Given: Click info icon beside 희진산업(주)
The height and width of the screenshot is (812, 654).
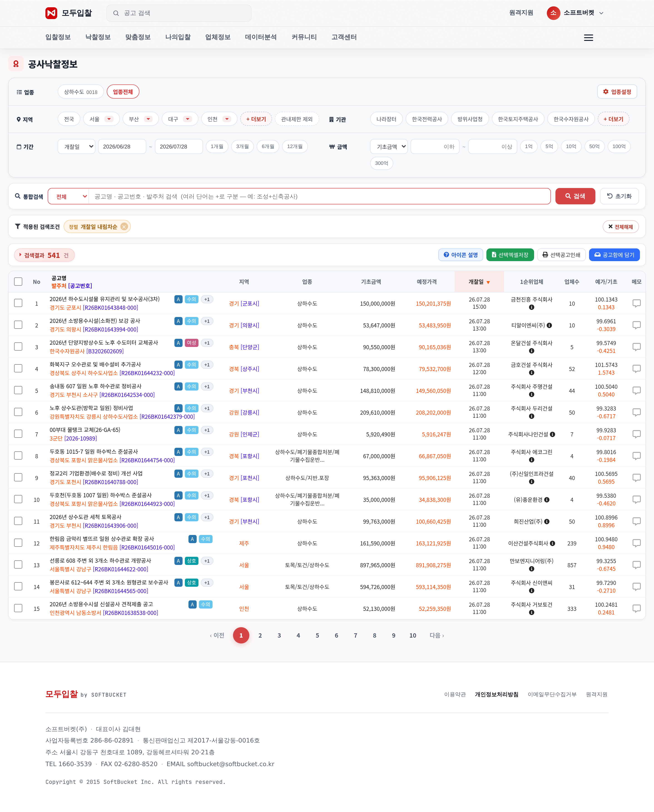Looking at the screenshot, I should click(547, 522).
